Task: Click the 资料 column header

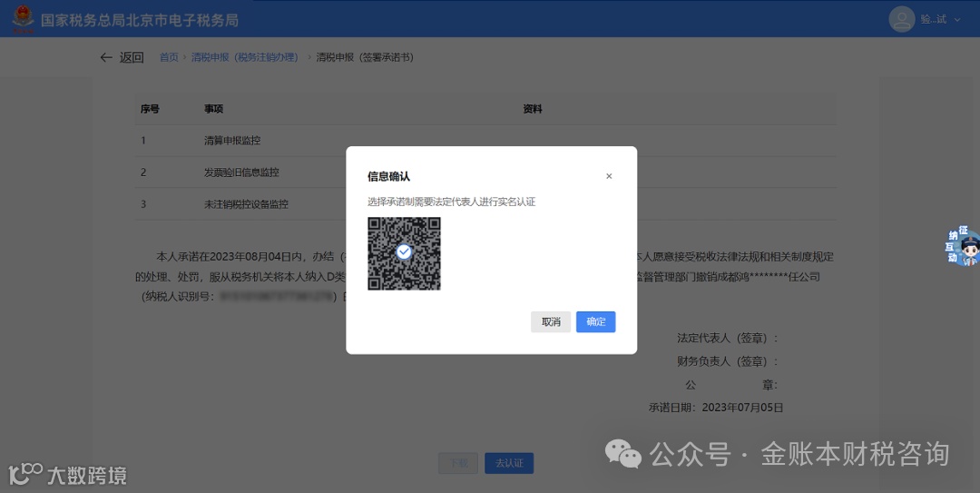Action: coord(533,109)
